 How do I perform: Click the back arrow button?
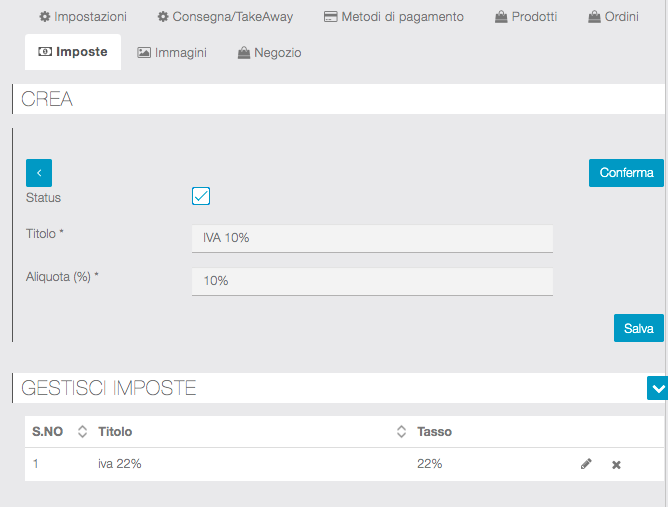click(x=38, y=173)
